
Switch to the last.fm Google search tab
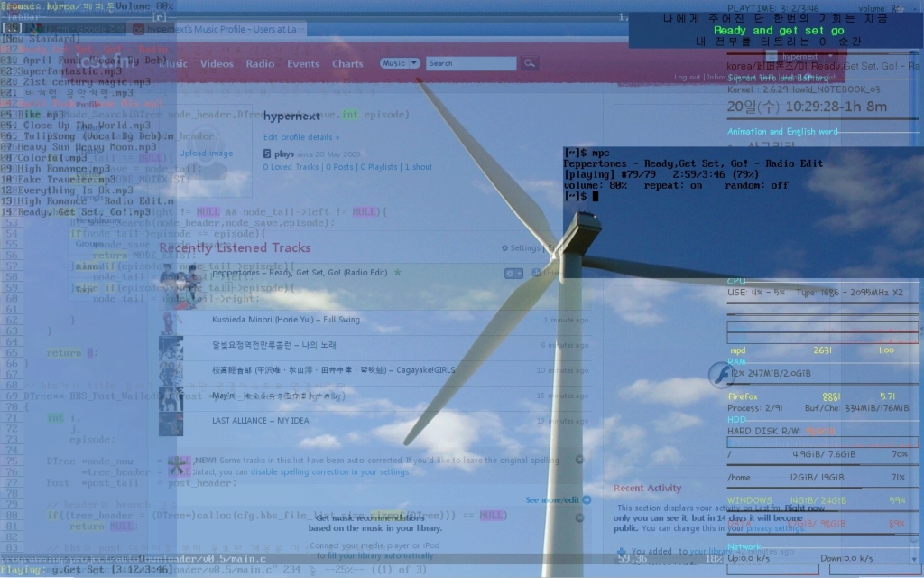[77, 29]
